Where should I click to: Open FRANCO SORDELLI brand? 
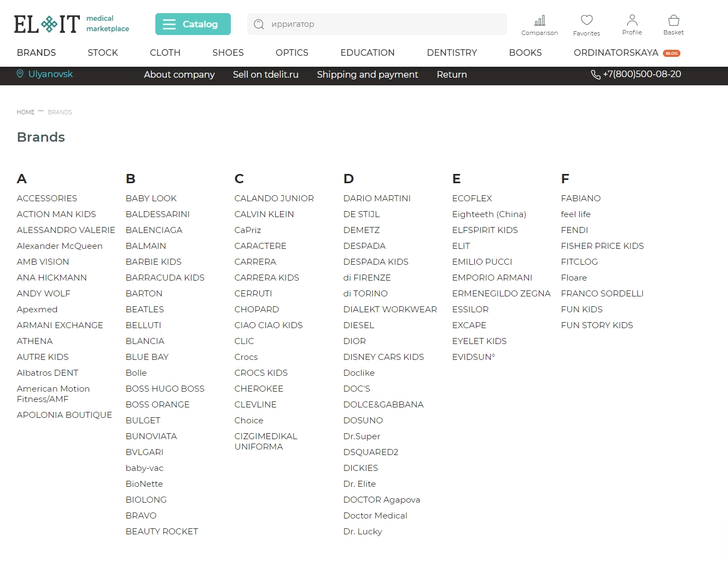pyautogui.click(x=602, y=293)
